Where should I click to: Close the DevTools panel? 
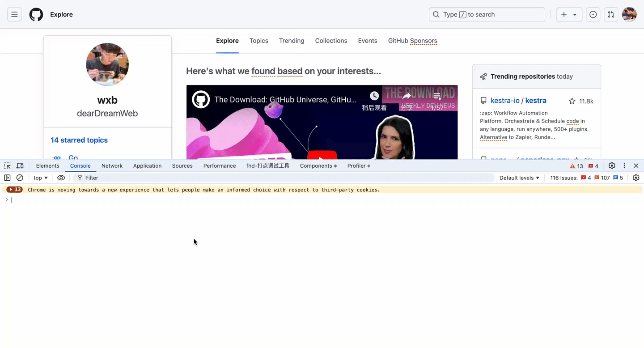coord(636,166)
